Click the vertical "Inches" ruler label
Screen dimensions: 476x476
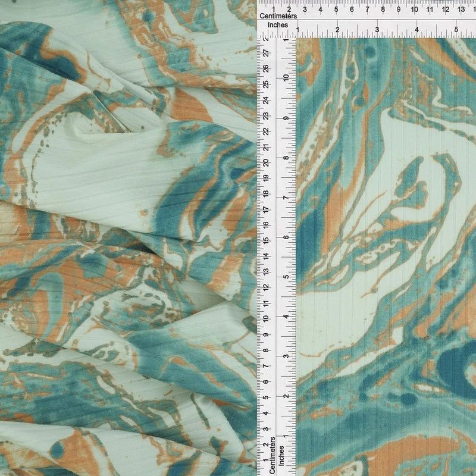281,456
